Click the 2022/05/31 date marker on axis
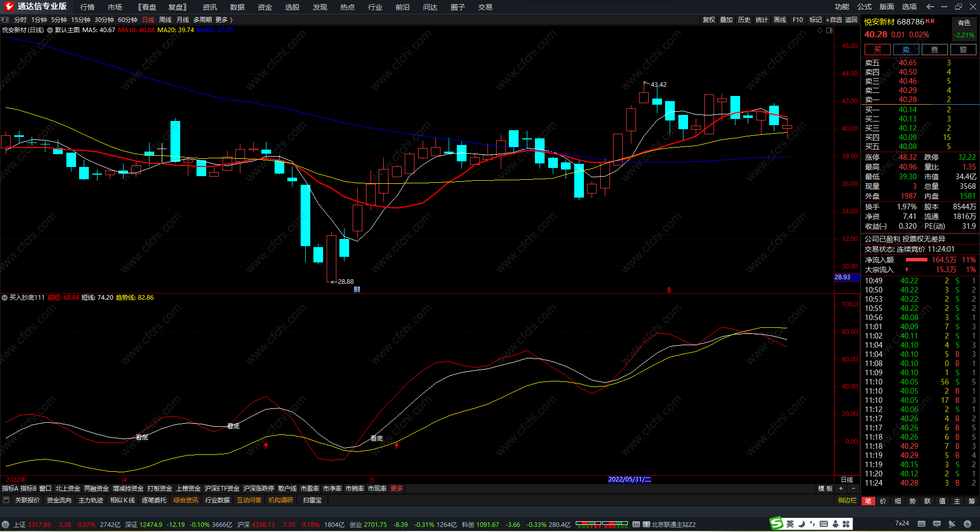980x532 pixels. pyautogui.click(x=629, y=479)
